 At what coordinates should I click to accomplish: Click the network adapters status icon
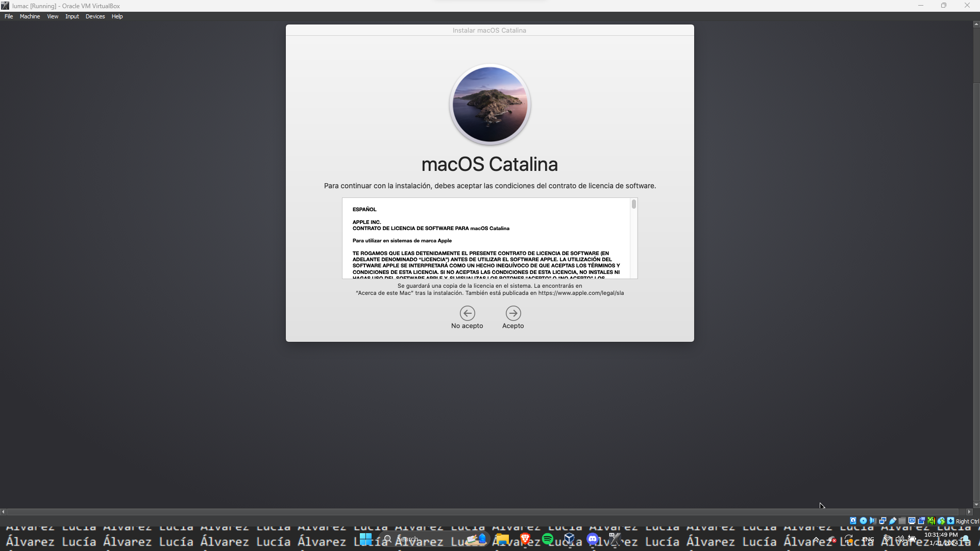pyautogui.click(x=883, y=521)
